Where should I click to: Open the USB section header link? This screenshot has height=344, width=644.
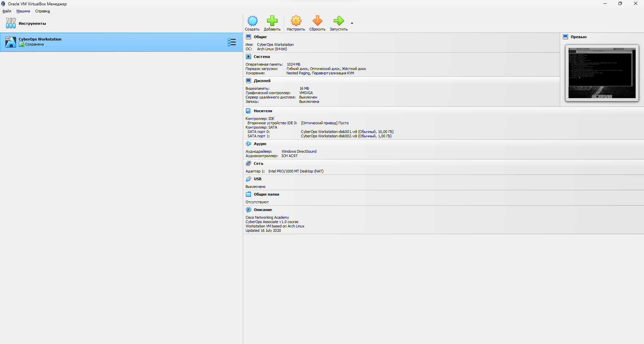pyautogui.click(x=257, y=179)
